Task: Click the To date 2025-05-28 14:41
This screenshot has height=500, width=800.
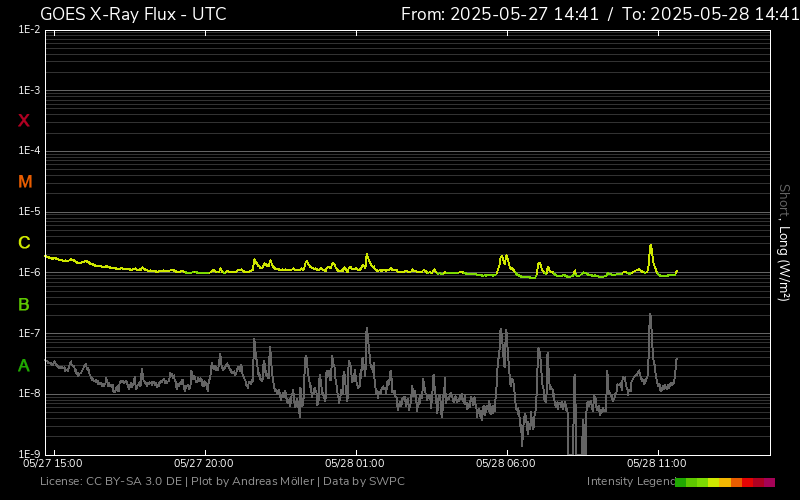Action: click(x=710, y=14)
